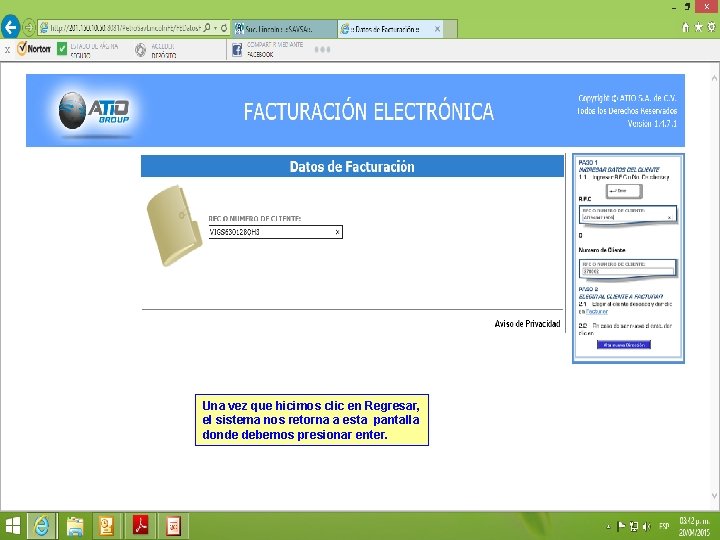720x540 pixels.
Task: Open Internet Explorer from the taskbar
Action: (x=42, y=526)
